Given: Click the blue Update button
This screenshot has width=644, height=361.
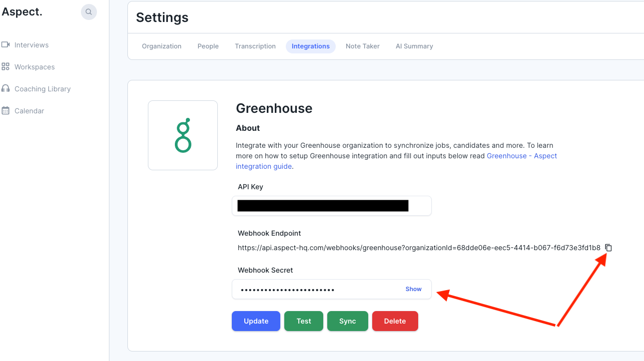Looking at the screenshot, I should (x=256, y=321).
